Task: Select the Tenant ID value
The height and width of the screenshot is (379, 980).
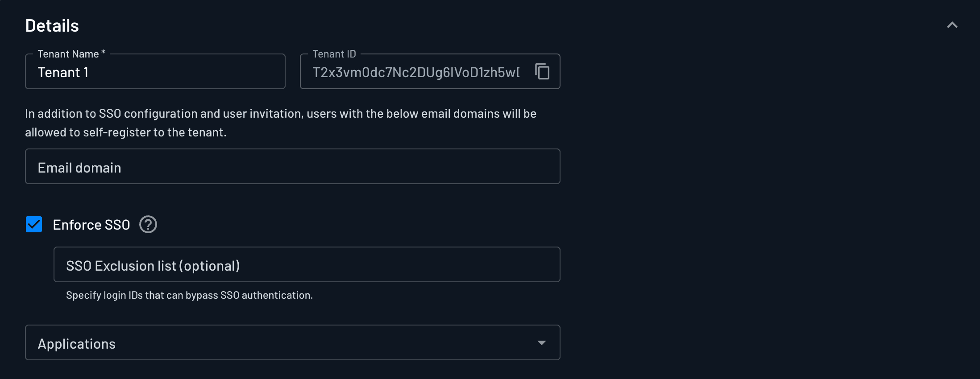Action: tap(415, 72)
